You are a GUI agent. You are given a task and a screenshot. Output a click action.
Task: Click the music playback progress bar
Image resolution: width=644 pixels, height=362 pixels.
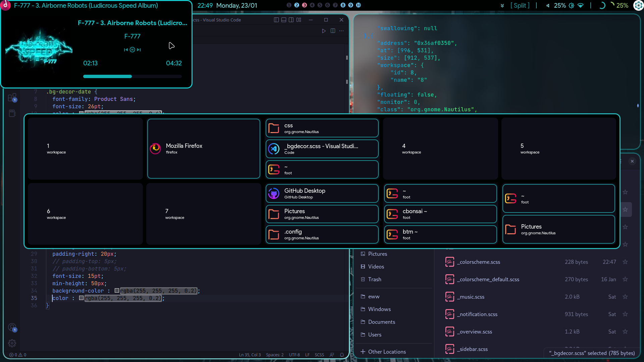tap(132, 76)
